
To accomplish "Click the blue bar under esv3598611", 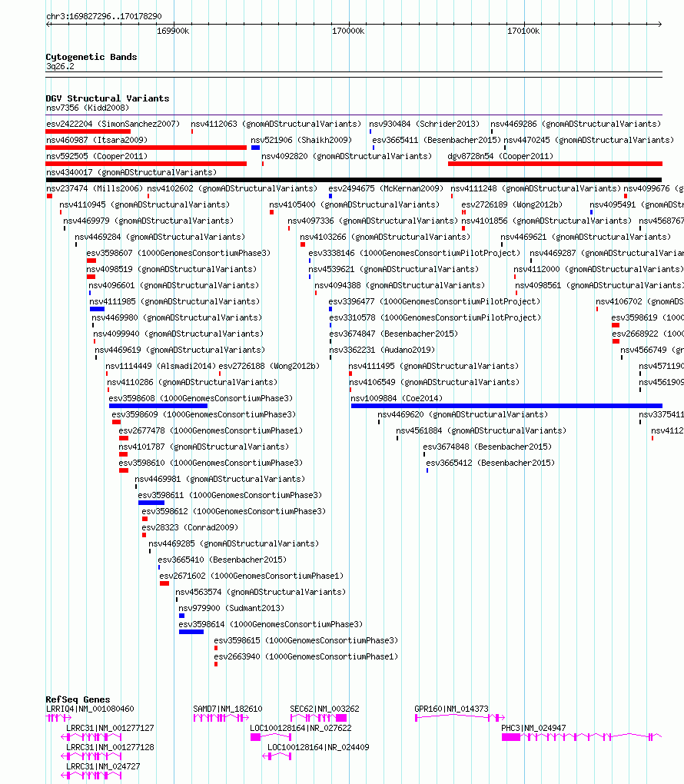I will coord(151,503).
